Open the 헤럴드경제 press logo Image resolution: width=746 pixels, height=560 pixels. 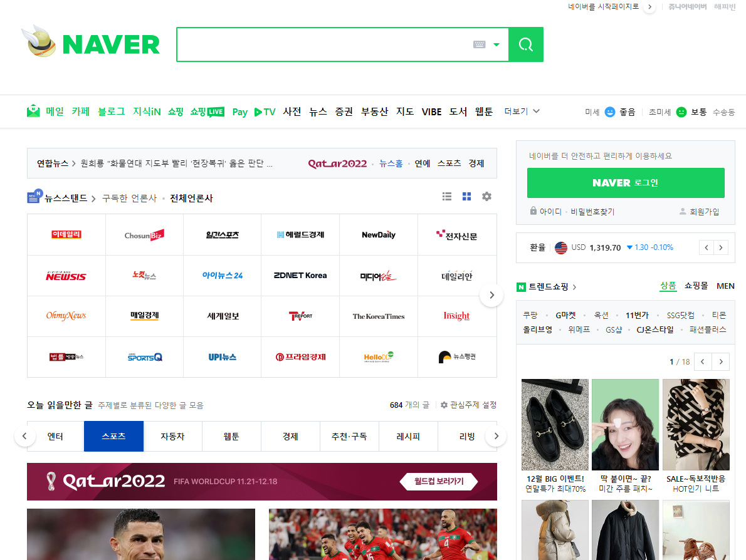point(300,235)
